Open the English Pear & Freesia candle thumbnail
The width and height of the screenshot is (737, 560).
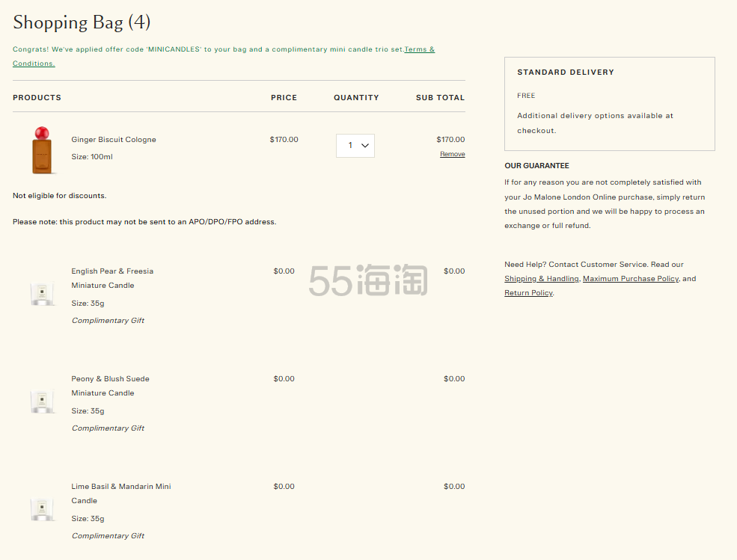42,294
